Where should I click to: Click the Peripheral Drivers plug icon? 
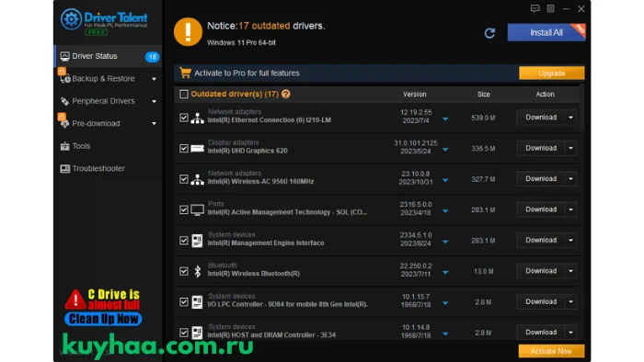click(x=64, y=101)
